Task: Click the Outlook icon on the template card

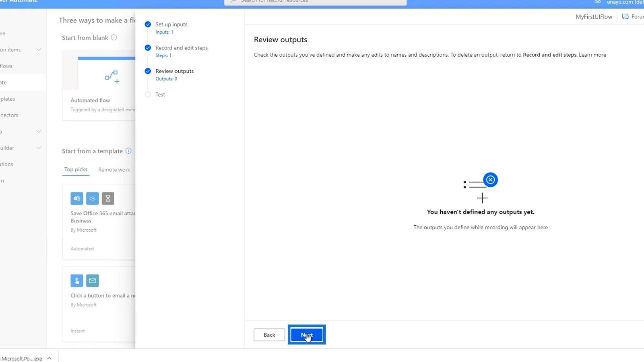Action: coord(77,198)
